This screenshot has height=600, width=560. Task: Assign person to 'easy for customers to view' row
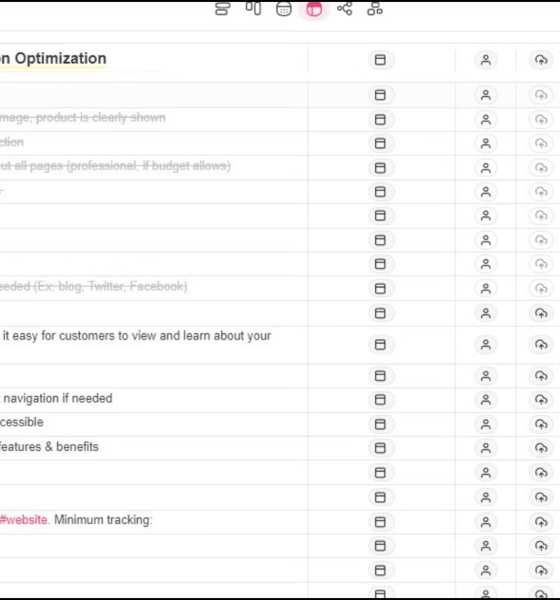(486, 345)
